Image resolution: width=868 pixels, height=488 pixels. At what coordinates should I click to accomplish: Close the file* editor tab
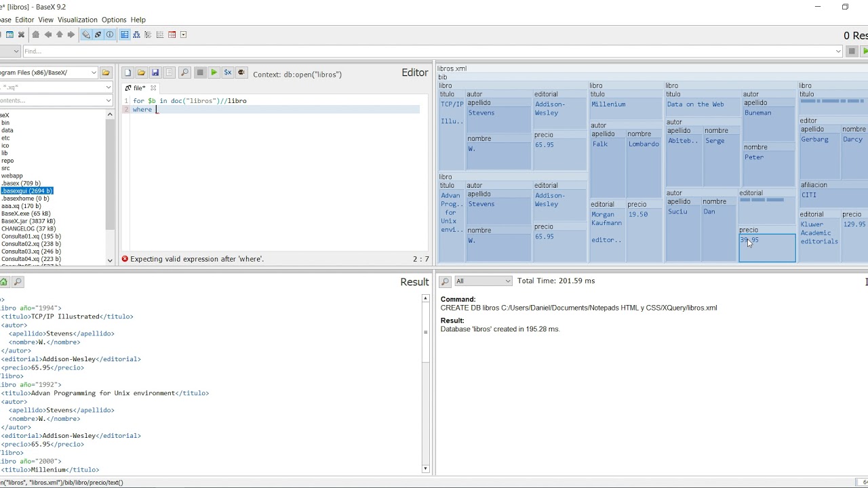click(153, 88)
